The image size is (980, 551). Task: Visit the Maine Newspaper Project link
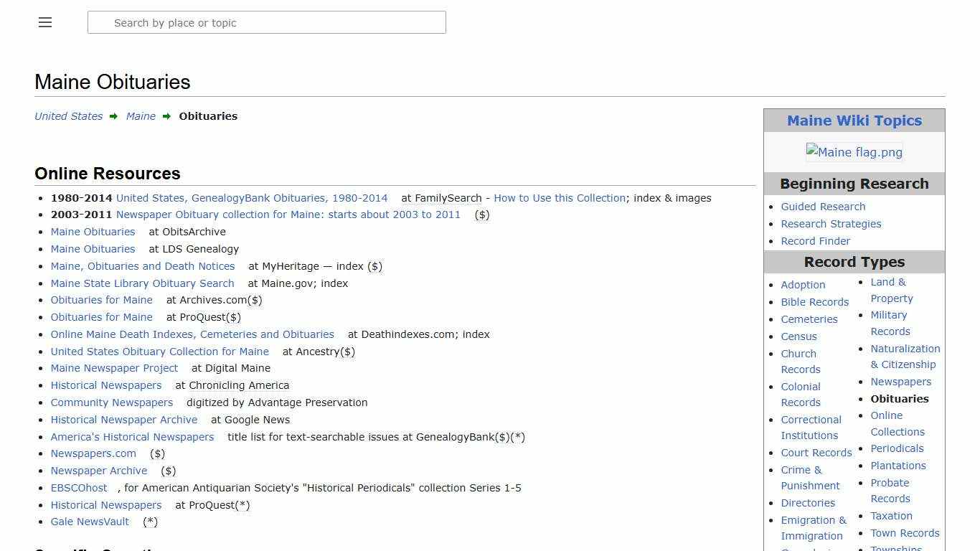point(114,368)
